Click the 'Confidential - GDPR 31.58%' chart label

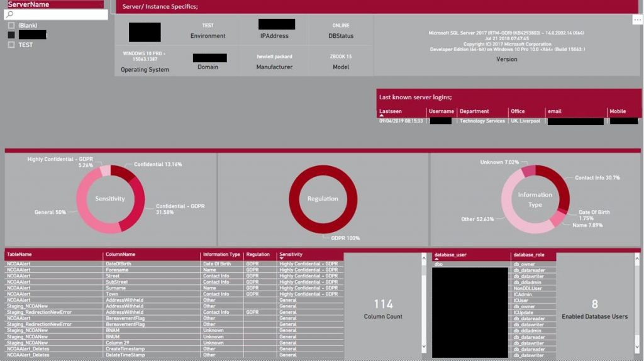tap(180, 209)
